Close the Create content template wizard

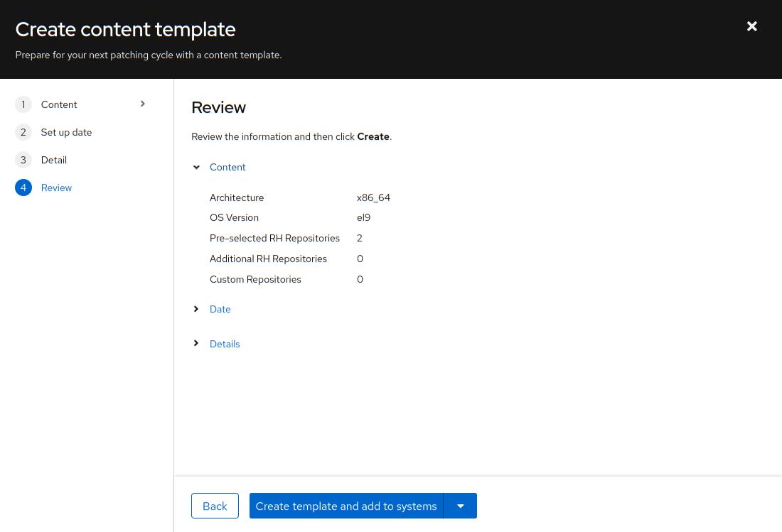tap(751, 26)
